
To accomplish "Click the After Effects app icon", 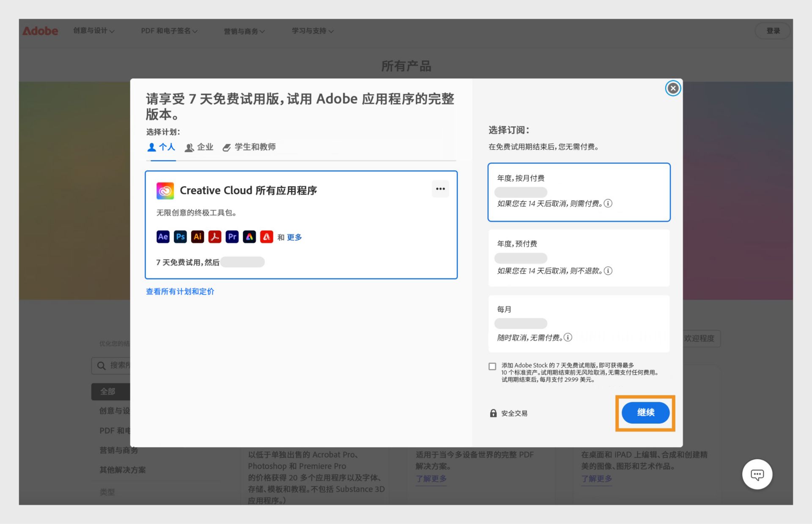I will [x=163, y=237].
